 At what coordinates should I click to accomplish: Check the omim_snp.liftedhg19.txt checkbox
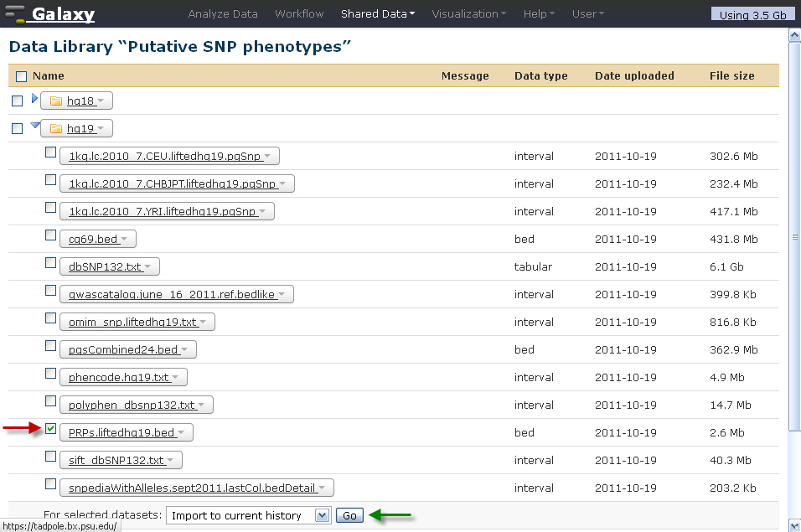50,318
